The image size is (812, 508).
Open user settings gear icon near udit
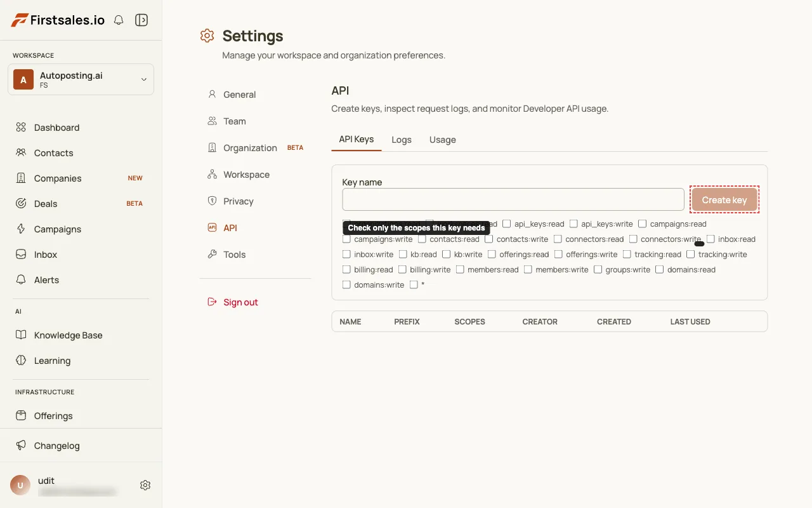coord(145,485)
